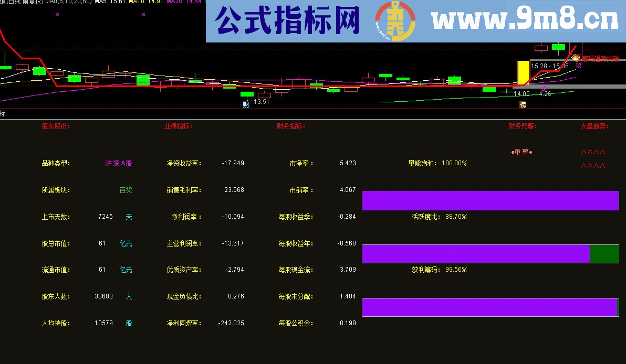Open the 筹码强势突破 breakout alert label
Screen dimensions: 626x364
[601, 58]
